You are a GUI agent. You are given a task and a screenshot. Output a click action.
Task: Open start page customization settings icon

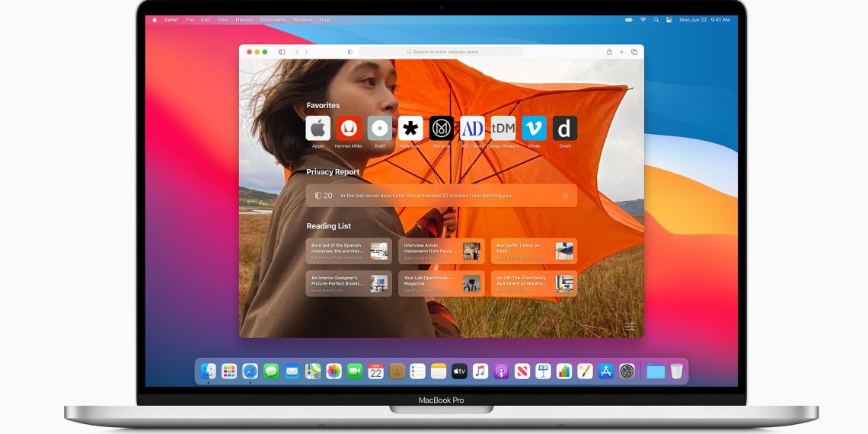[630, 327]
